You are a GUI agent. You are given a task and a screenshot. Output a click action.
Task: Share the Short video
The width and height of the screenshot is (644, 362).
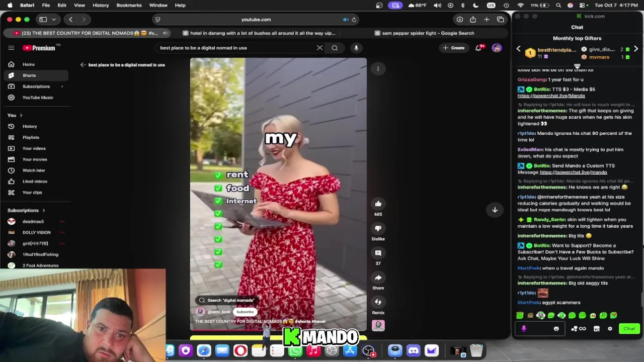[378, 278]
